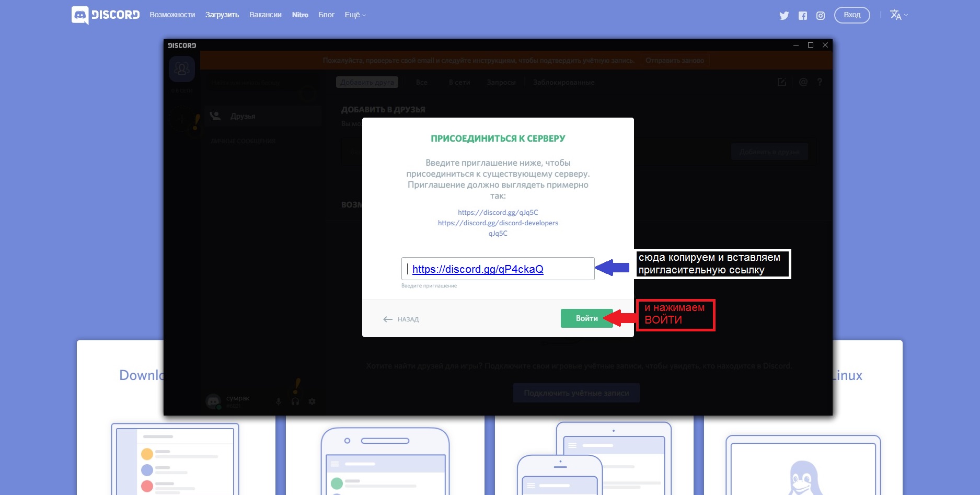
Task: Open the mentions @ icon
Action: click(803, 82)
